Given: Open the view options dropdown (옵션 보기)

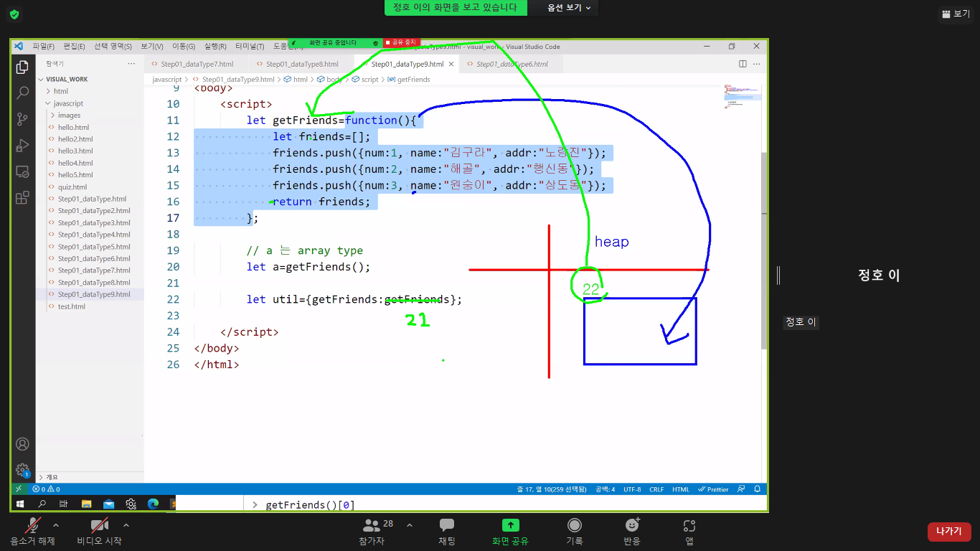Looking at the screenshot, I should (x=570, y=8).
